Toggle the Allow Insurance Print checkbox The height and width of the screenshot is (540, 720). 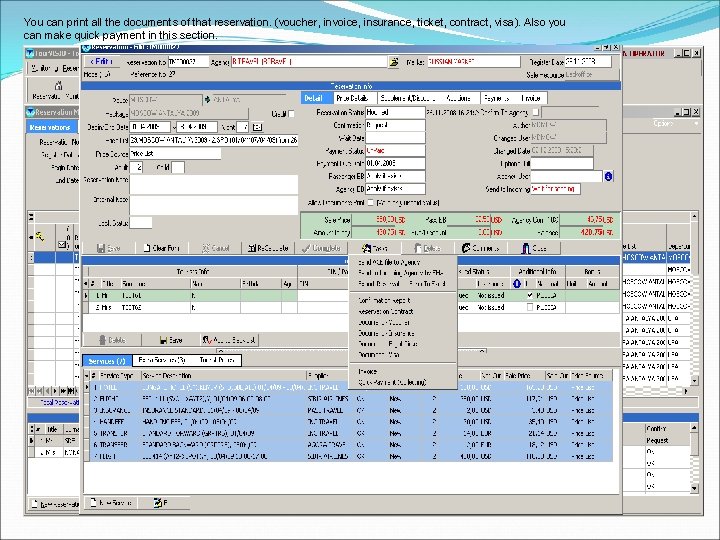[371, 202]
